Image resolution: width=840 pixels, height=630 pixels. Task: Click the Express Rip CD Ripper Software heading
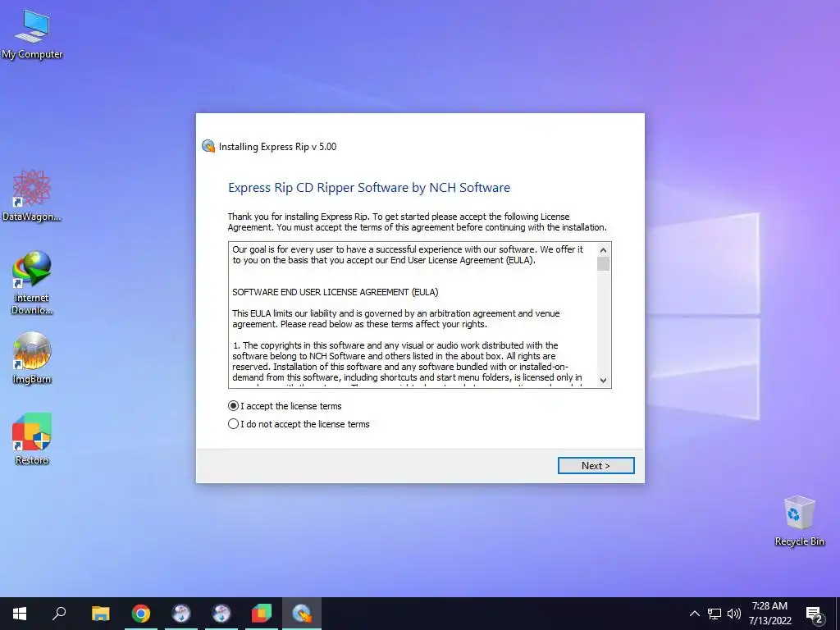(369, 188)
